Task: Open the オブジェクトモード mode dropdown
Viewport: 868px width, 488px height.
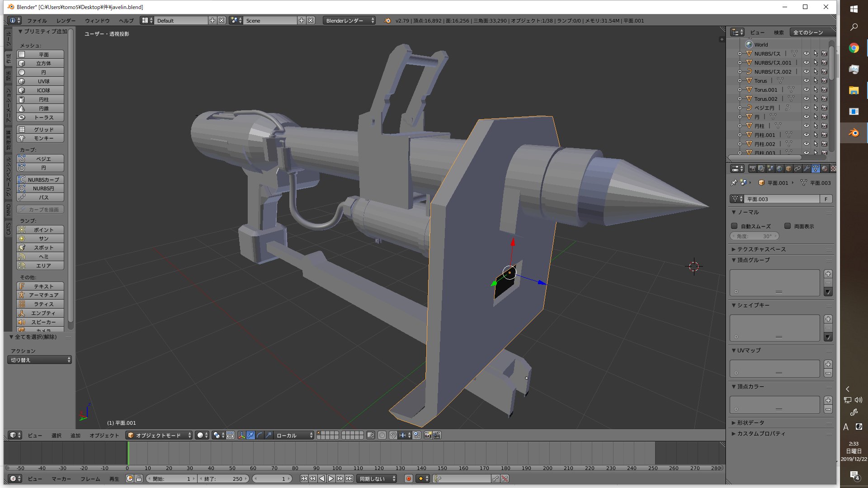Action: coord(159,435)
